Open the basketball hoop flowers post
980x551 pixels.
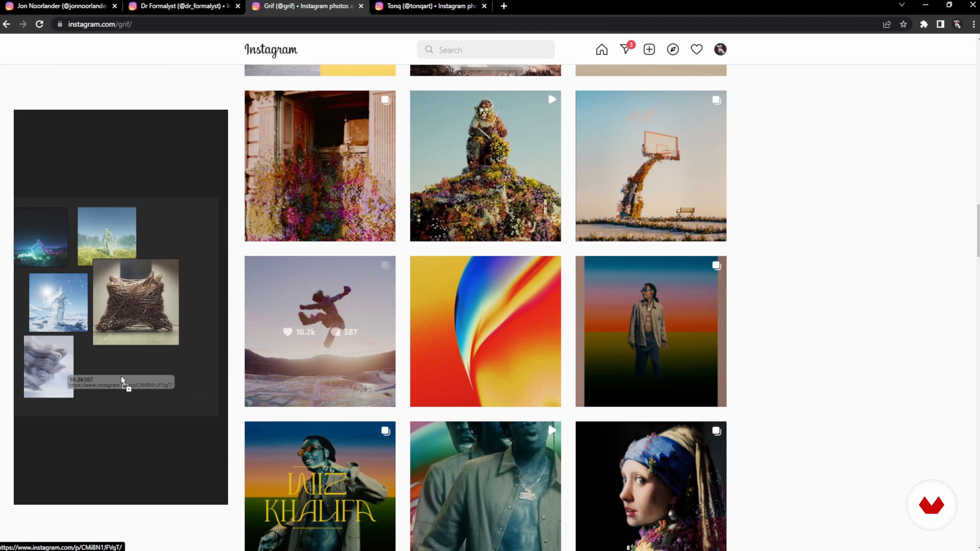click(x=651, y=166)
